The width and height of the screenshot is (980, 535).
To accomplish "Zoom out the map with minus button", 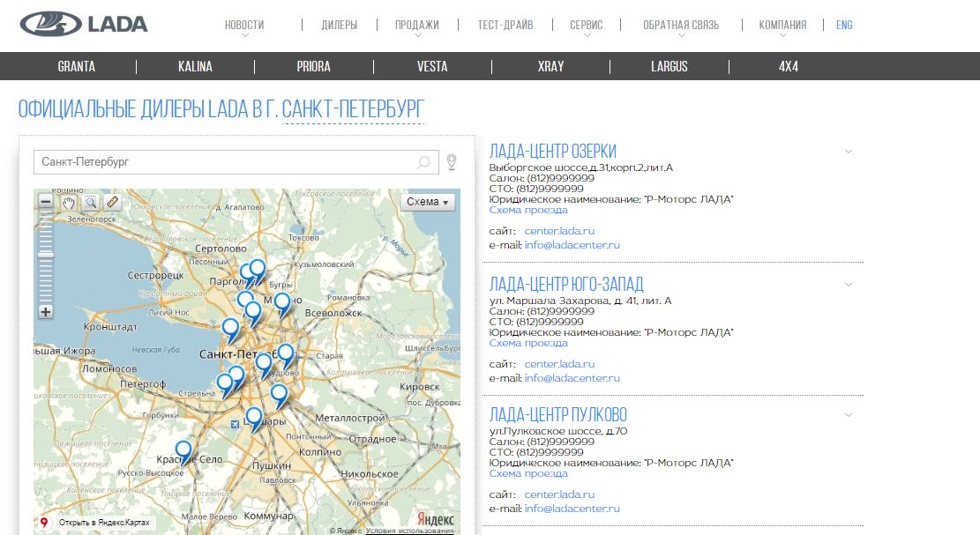I will coord(46,202).
